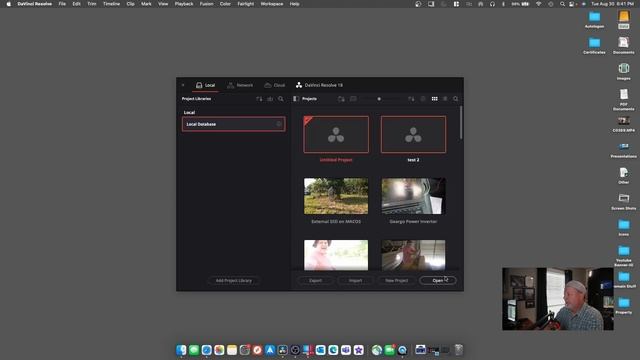
Task: Click the Import button
Action: point(356,280)
